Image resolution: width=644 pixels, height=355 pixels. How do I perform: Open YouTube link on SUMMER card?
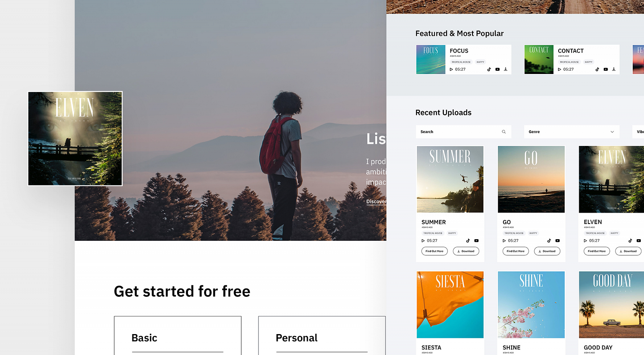[477, 240]
